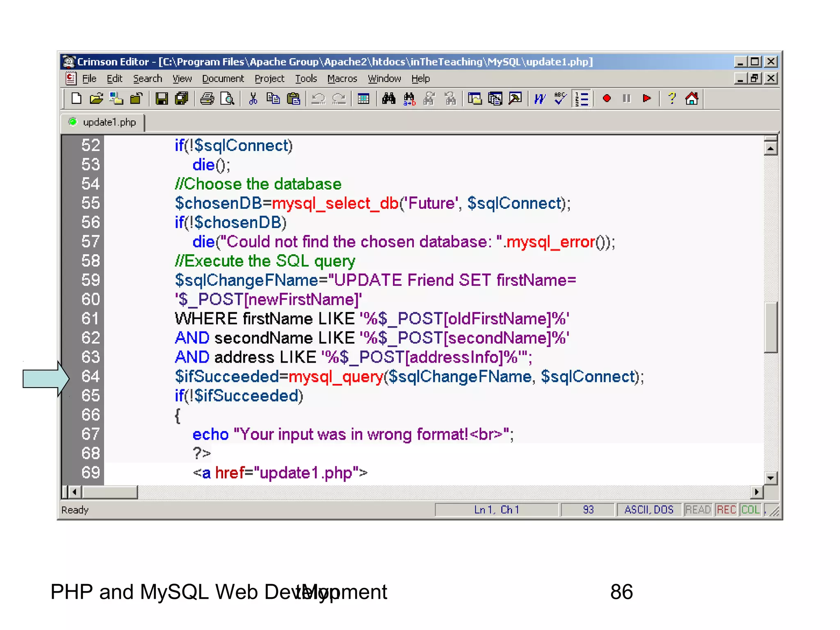
Task: Click line number 64 in gutter
Action: pyautogui.click(x=91, y=376)
